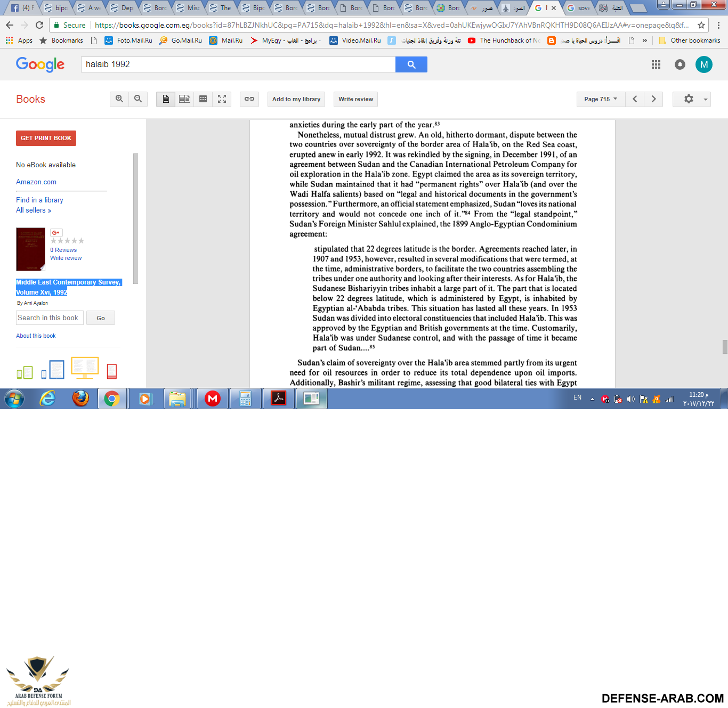Open Google notifications bell
Screen dimensions: 728x708
tap(680, 64)
